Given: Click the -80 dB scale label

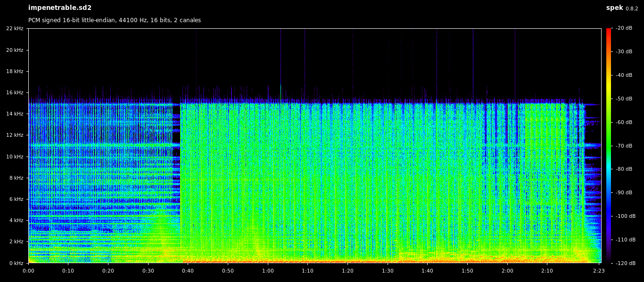Looking at the screenshot, I should 624,169.
